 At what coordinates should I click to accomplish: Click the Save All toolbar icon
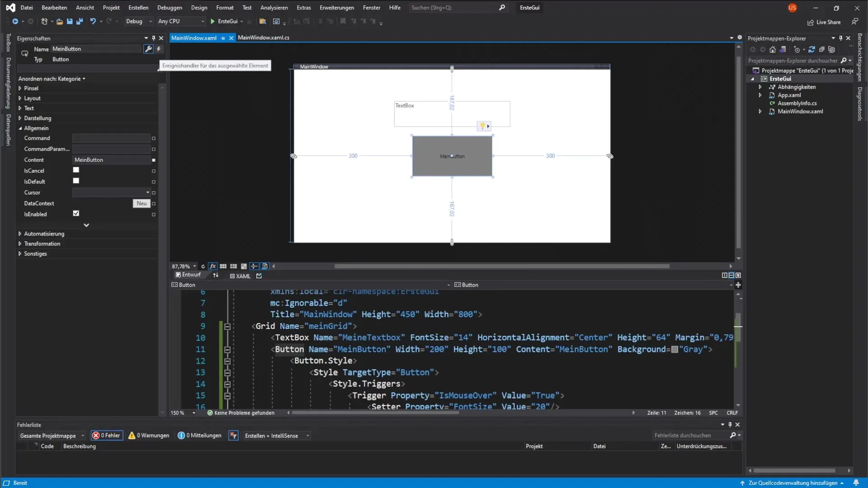tap(80, 21)
